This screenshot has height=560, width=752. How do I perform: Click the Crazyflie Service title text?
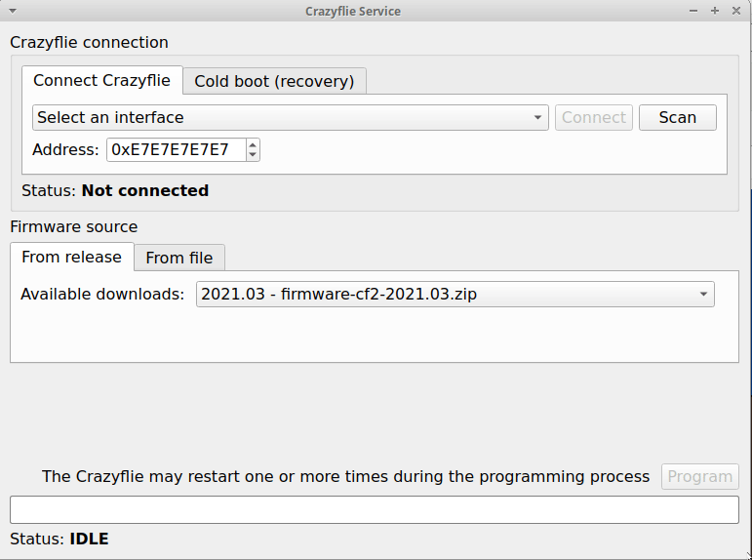point(352,11)
